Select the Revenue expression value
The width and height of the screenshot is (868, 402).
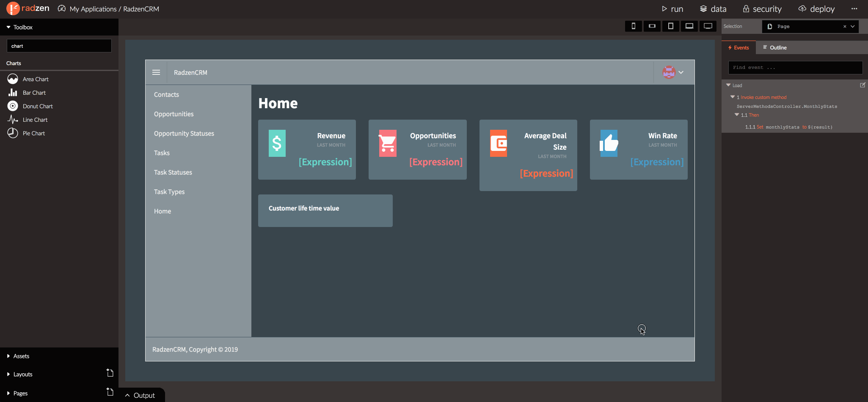pyautogui.click(x=325, y=162)
